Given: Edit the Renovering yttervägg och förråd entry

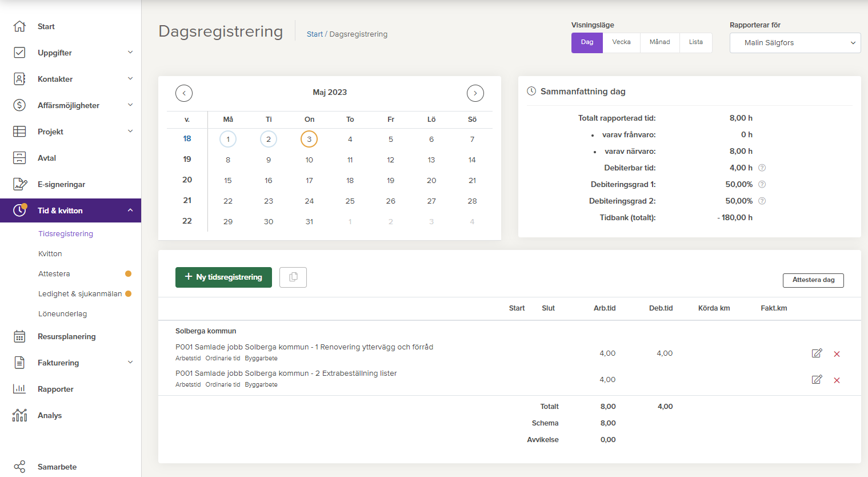Looking at the screenshot, I should (x=817, y=353).
